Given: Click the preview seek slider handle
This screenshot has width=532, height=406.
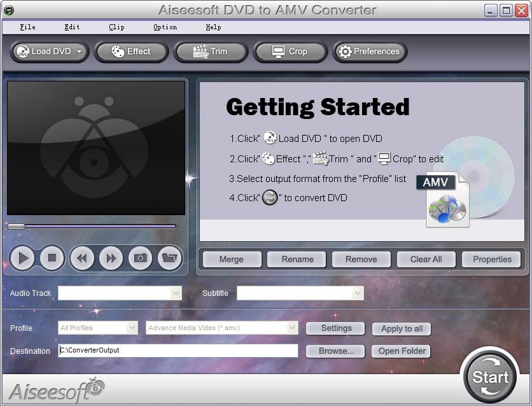Looking at the screenshot, I should point(16,227).
